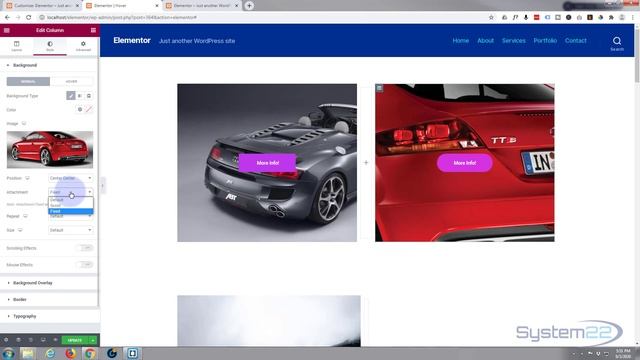Click responsive icon beside Repeat label

pos(25,216)
